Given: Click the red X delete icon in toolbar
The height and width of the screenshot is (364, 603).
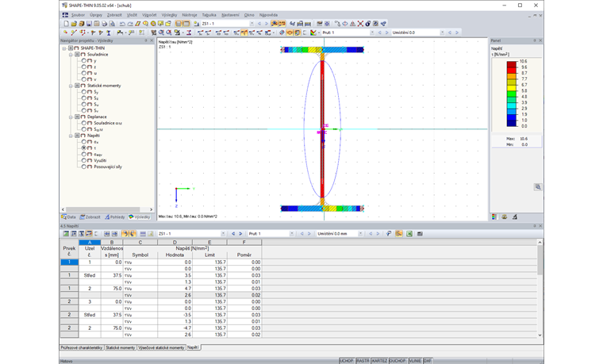Looking at the screenshot, I should pos(360,24).
